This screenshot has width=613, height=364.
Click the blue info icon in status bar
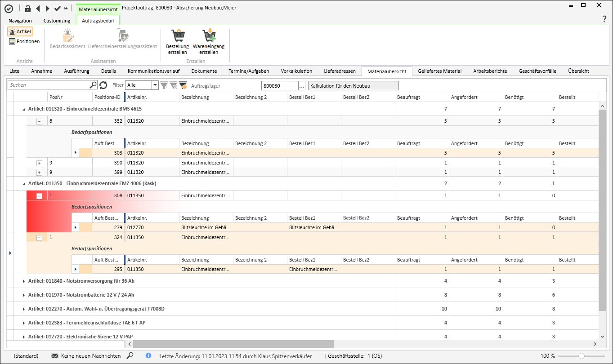coord(148,355)
